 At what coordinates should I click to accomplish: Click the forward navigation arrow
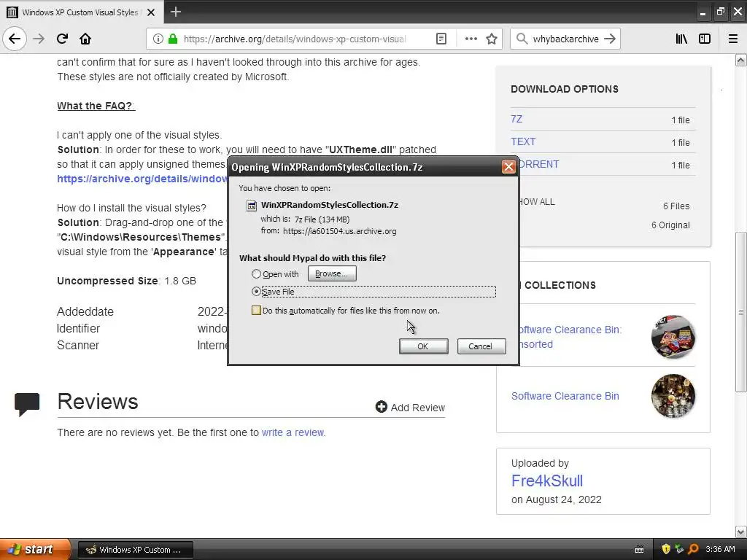click(x=39, y=39)
